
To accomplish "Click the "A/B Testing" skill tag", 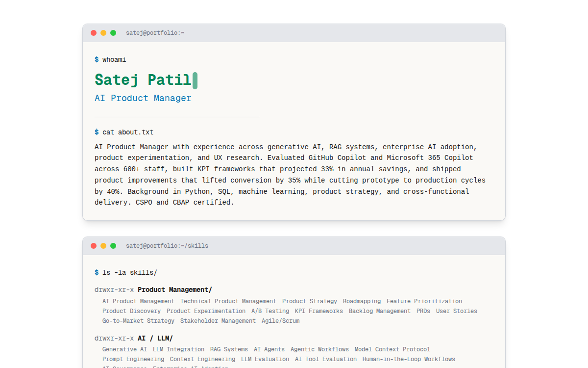I will (x=270, y=311).
